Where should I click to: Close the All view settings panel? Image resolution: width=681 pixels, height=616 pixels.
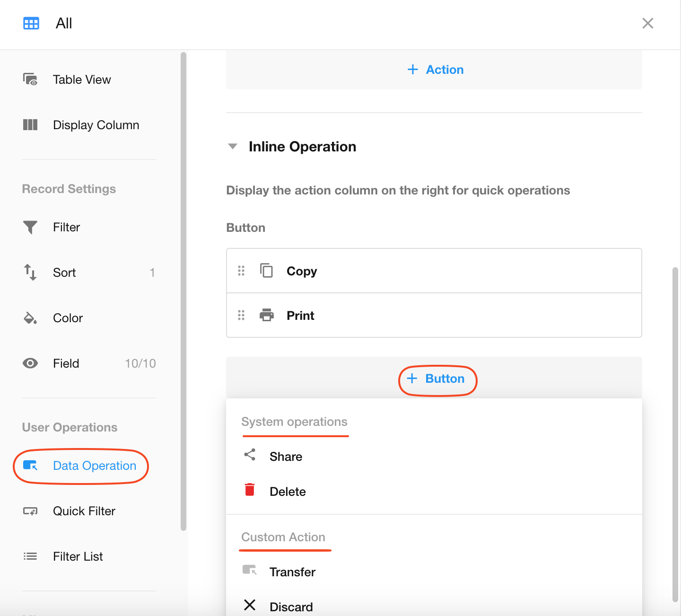647,23
